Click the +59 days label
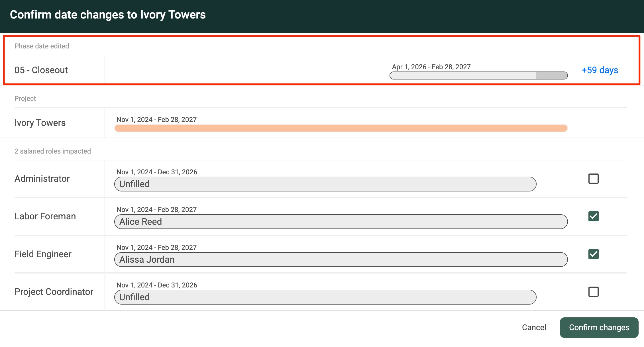 [600, 70]
